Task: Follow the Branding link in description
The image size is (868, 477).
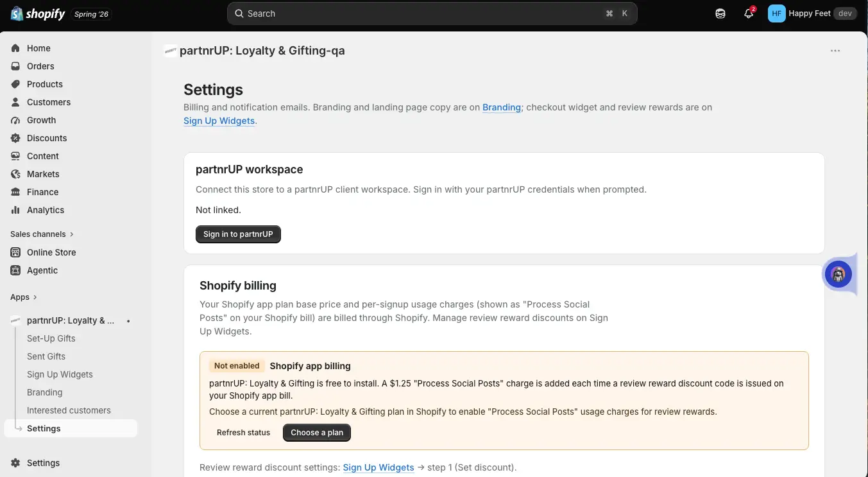Action: (502, 107)
